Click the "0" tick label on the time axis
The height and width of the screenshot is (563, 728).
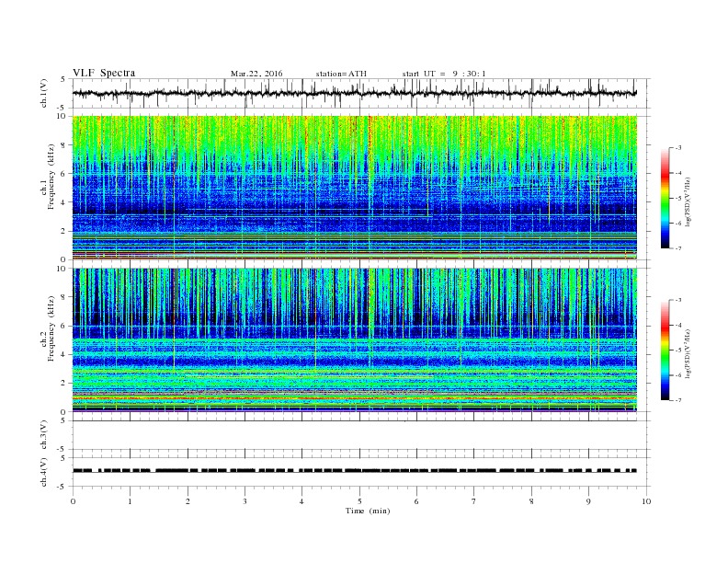point(73,501)
